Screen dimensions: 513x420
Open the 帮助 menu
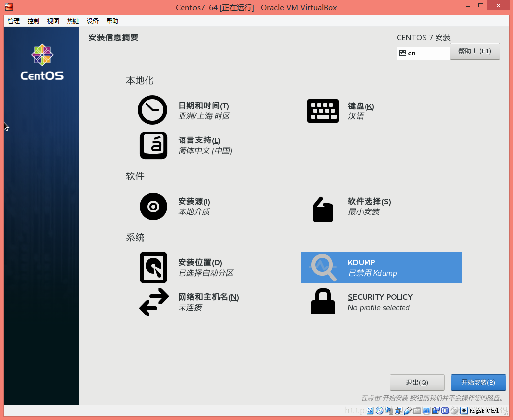coord(112,21)
